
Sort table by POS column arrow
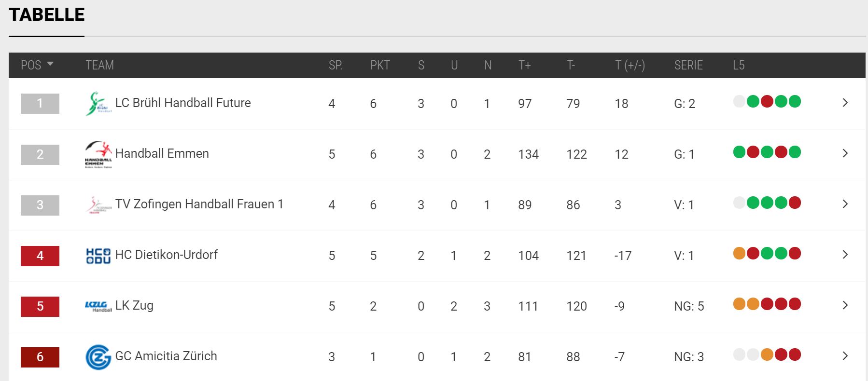(x=50, y=65)
